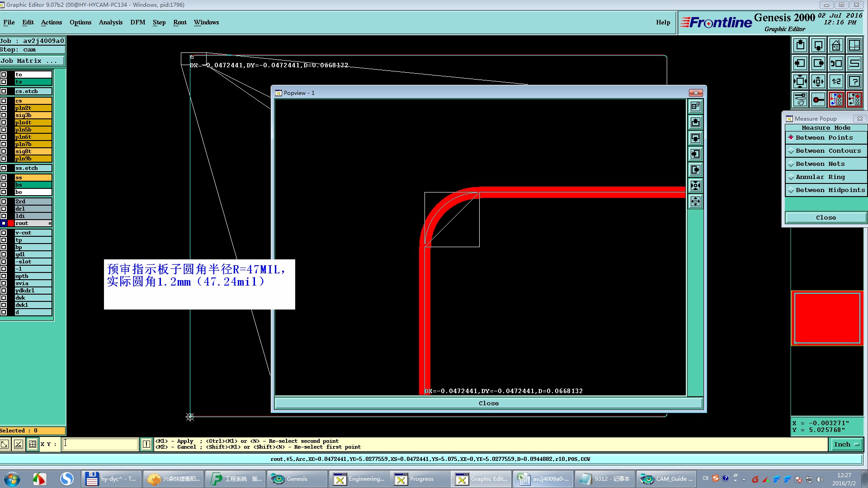Open the wrench and palette settings icon
This screenshot has height=488, width=868.
pyautogui.click(x=800, y=99)
